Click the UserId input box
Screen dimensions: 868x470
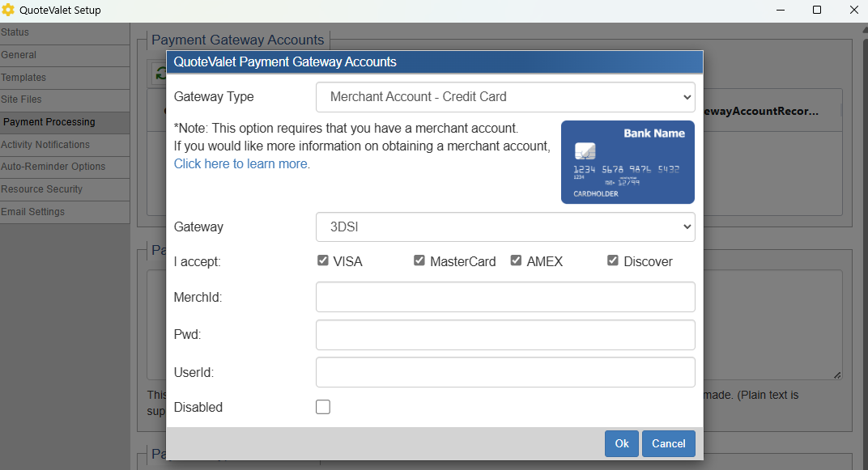[505, 372]
